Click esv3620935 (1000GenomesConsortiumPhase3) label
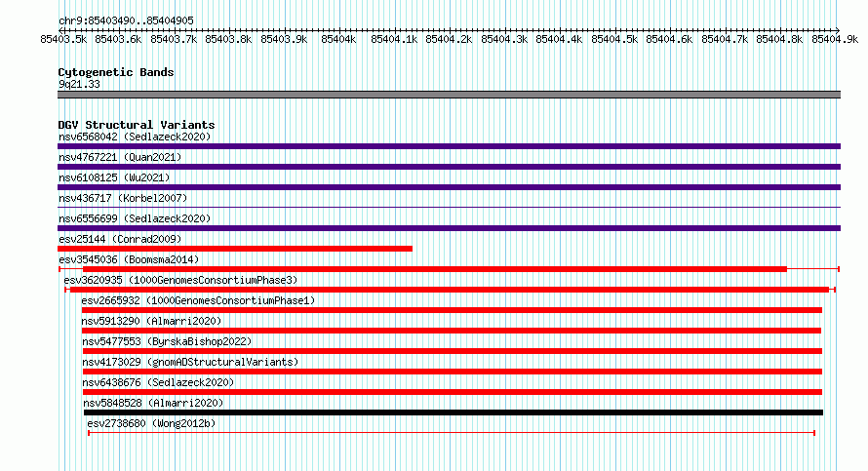This screenshot has width=868, height=471. point(180,280)
